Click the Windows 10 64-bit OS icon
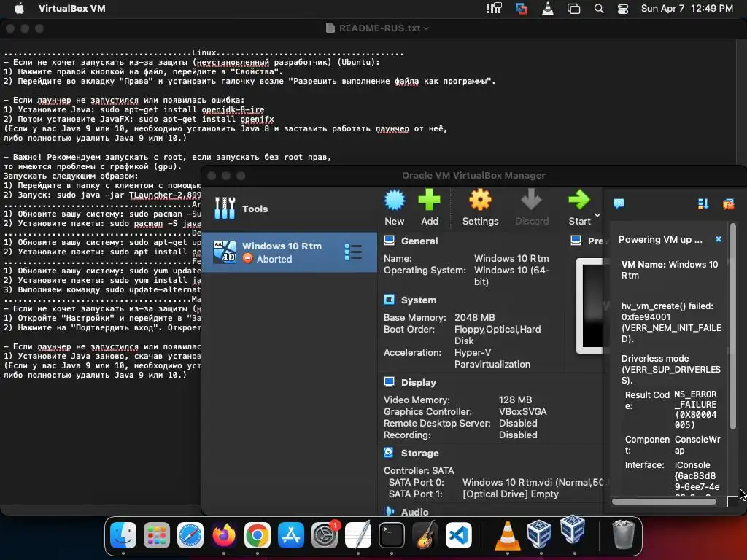The width and height of the screenshot is (747, 560). pos(225,252)
